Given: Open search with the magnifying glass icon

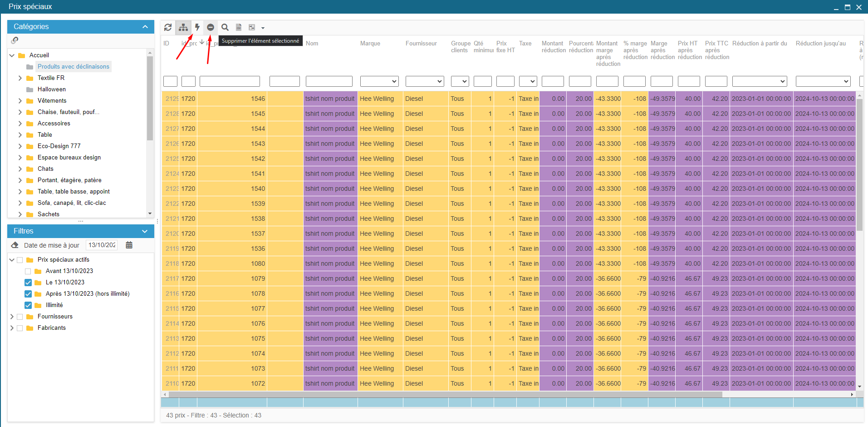Looking at the screenshot, I should click(x=225, y=27).
